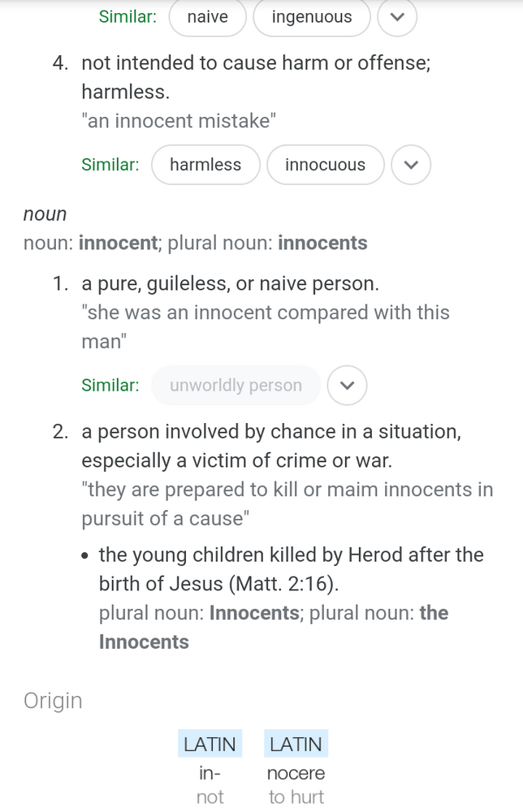523x812 pixels.
Task: Select the ingenuous synonym chip
Action: pos(312,17)
